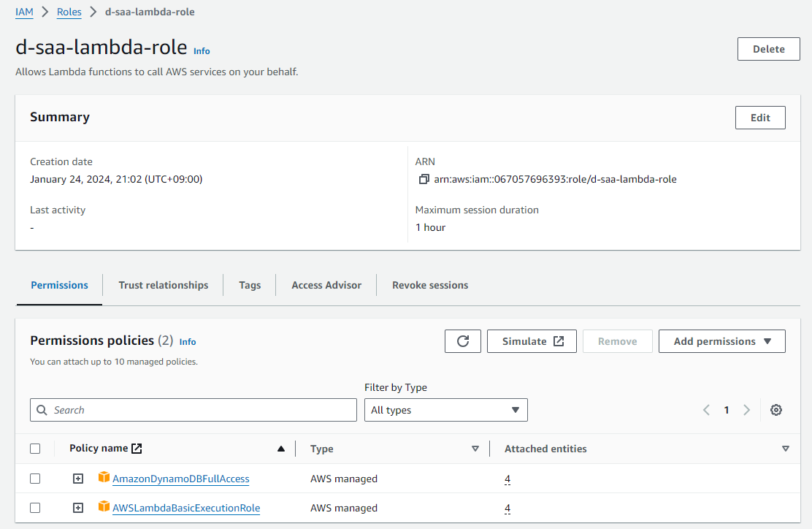Navigate to Roles breadcrumb link
Viewport: 812px width, 529px height.
point(69,12)
